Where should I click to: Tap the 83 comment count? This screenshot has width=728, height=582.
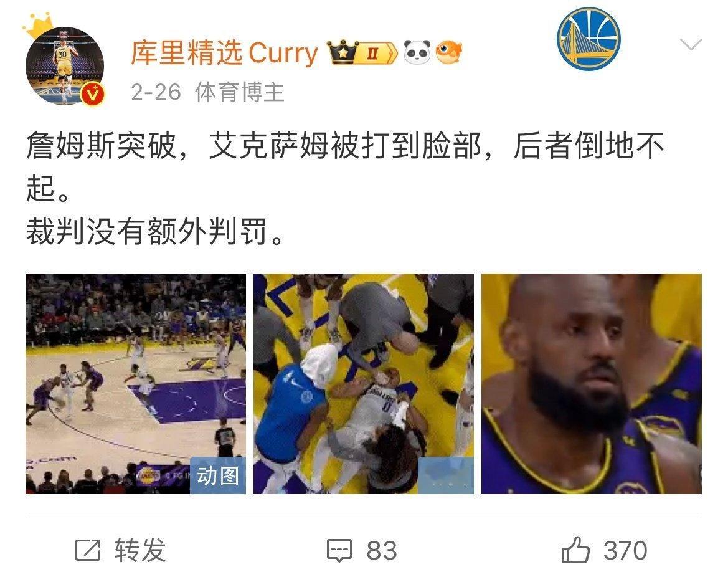point(382,551)
